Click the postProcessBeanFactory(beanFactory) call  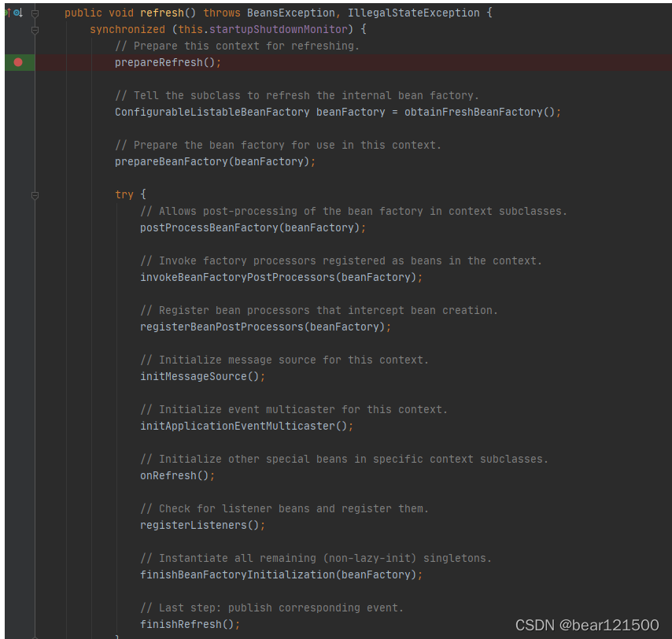tap(250, 227)
